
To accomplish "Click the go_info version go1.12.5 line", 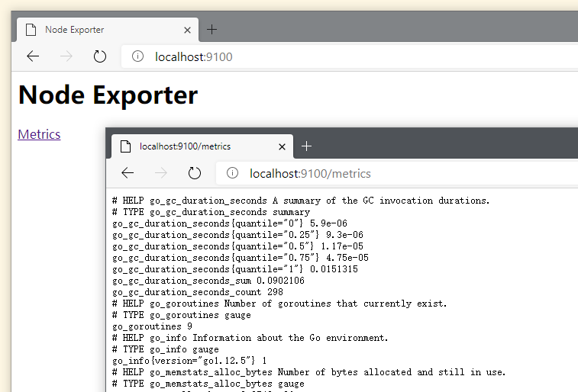I will pyautogui.click(x=189, y=360).
